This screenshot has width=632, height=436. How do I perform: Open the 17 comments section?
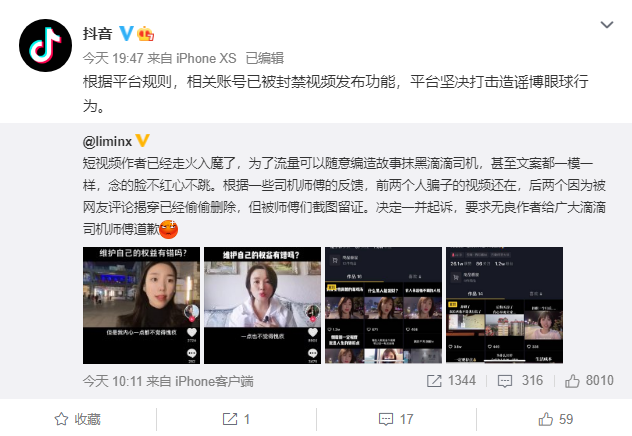[x=396, y=419]
